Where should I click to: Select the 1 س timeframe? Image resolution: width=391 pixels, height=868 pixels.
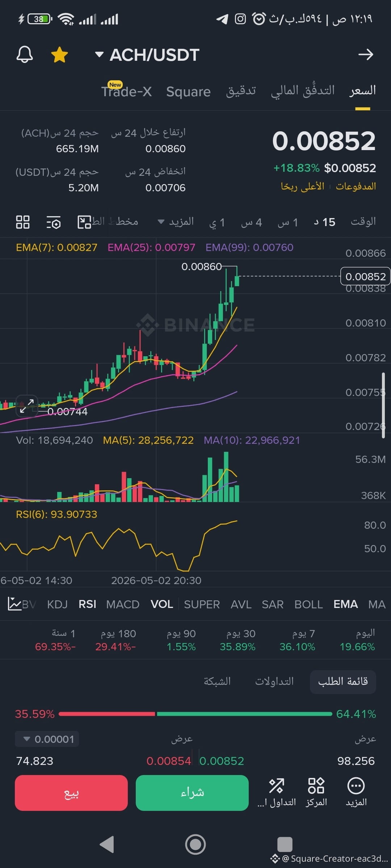[288, 222]
